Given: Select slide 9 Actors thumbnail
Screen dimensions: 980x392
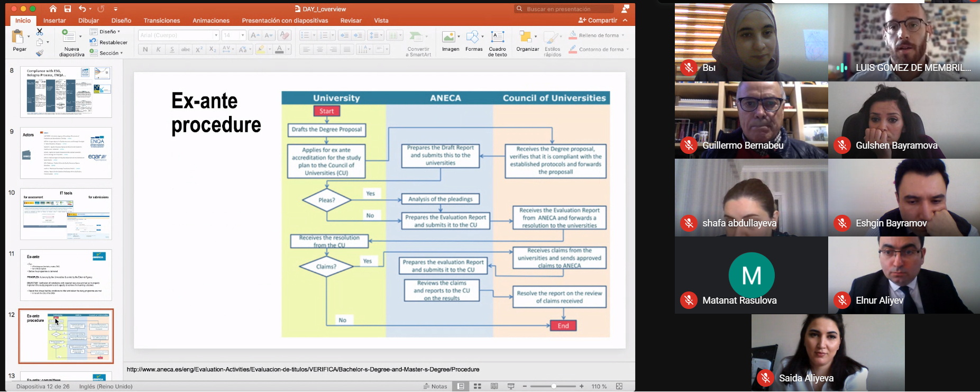Looking at the screenshot, I should pyautogui.click(x=66, y=153).
